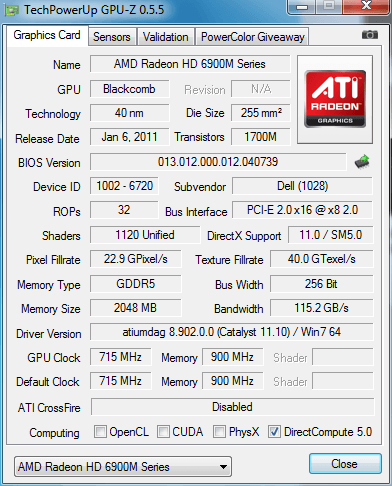Enable the OpenCL checkbox
This screenshot has width=392, height=486.
pos(100,431)
